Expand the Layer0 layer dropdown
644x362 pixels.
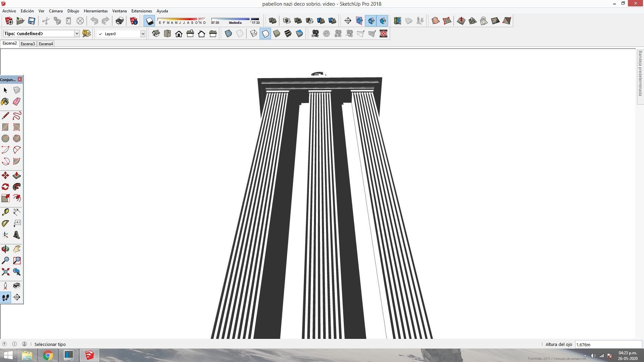pos(143,34)
